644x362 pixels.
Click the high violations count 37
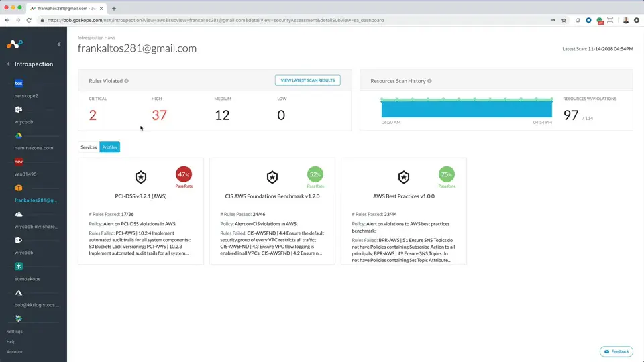coord(160,115)
